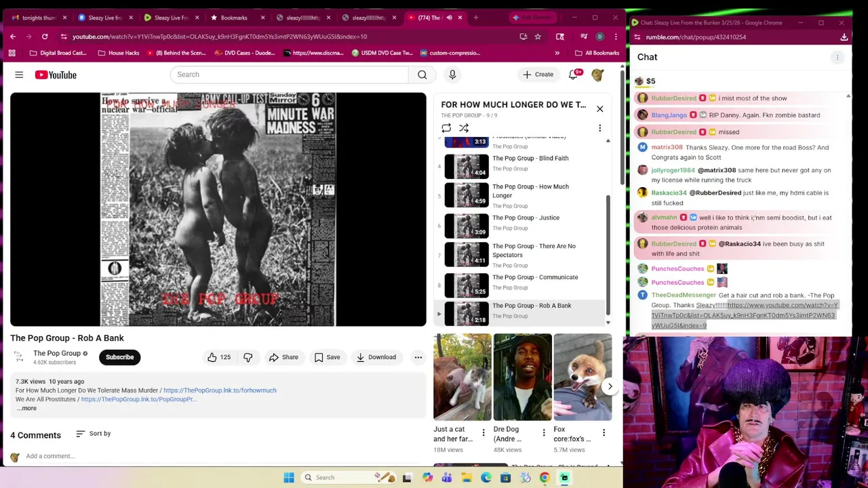Like the video

pyautogui.click(x=219, y=357)
